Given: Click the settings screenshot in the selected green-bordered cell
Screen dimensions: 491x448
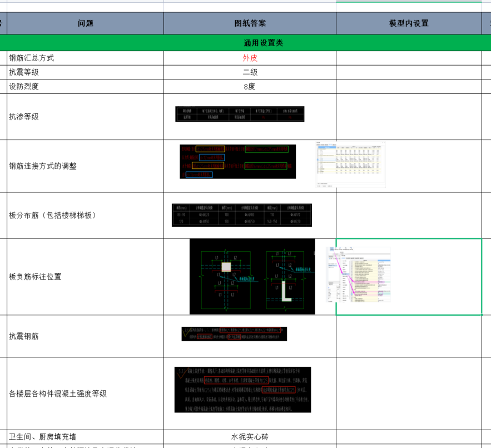Looking at the screenshot, I should click(x=359, y=275).
